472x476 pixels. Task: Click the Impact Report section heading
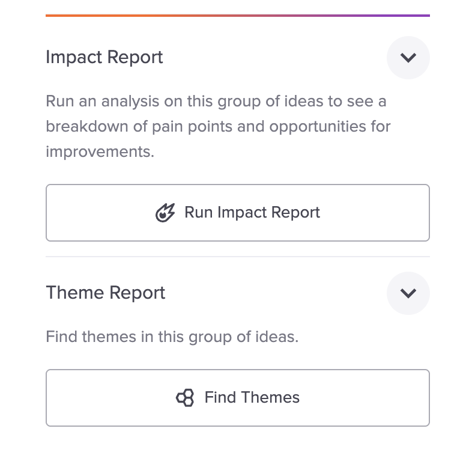click(x=104, y=58)
